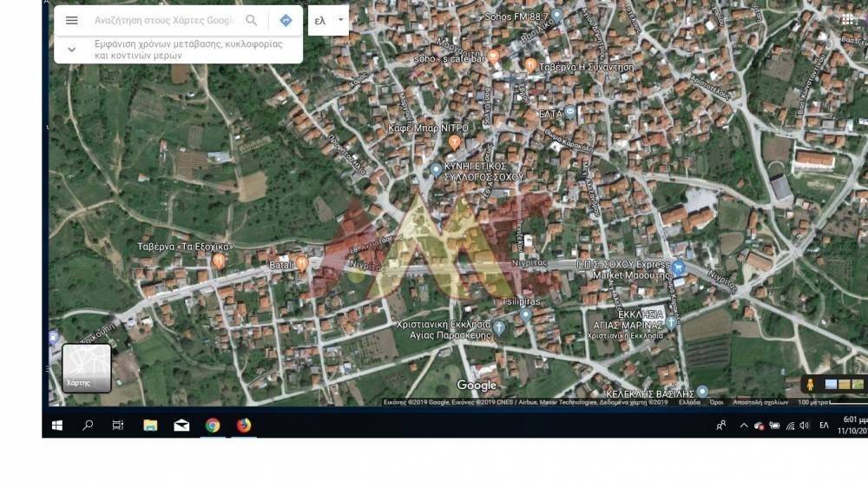Toggle the ΕΛ keyboard language in taskbar

pyautogui.click(x=824, y=426)
